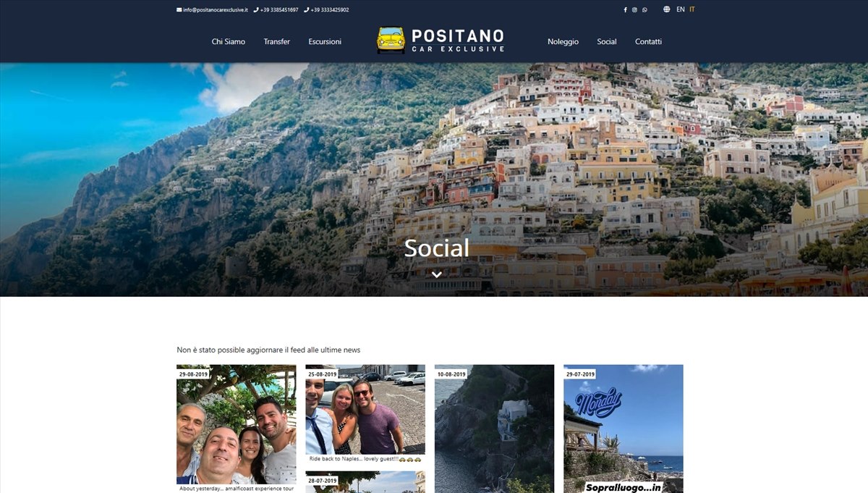Image resolution: width=868 pixels, height=493 pixels.
Task: Click the envelope icon beside the email address
Action: 179,10
